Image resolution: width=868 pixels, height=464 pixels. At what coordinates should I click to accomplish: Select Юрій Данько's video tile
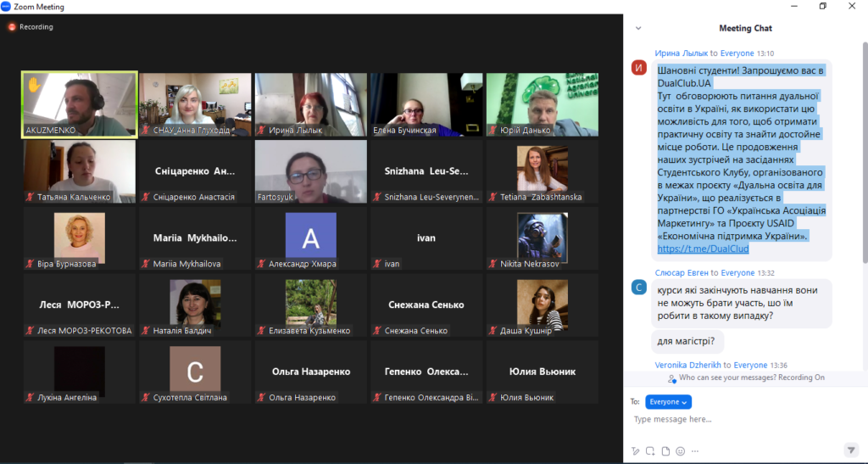coord(543,104)
